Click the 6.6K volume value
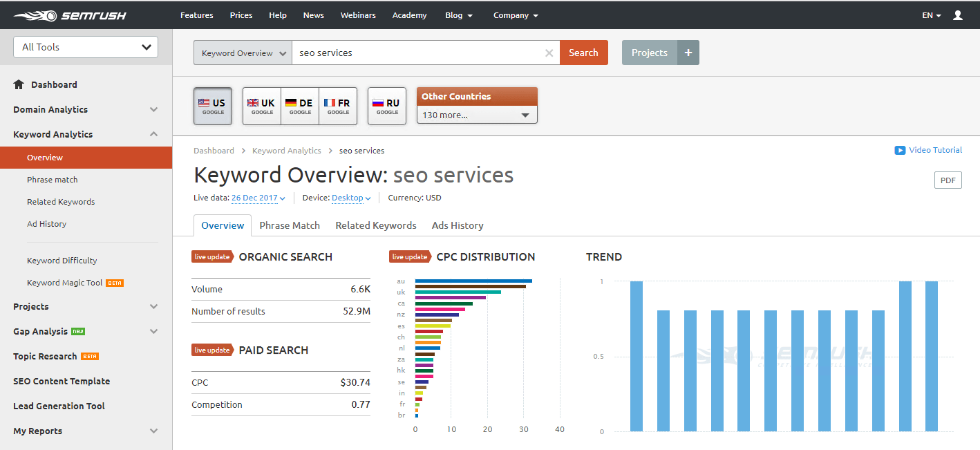 click(361, 289)
